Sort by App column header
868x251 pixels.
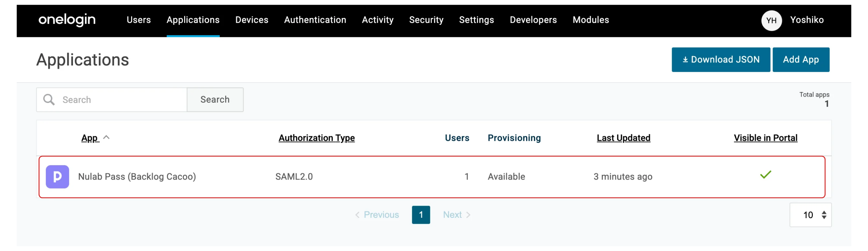[90, 138]
